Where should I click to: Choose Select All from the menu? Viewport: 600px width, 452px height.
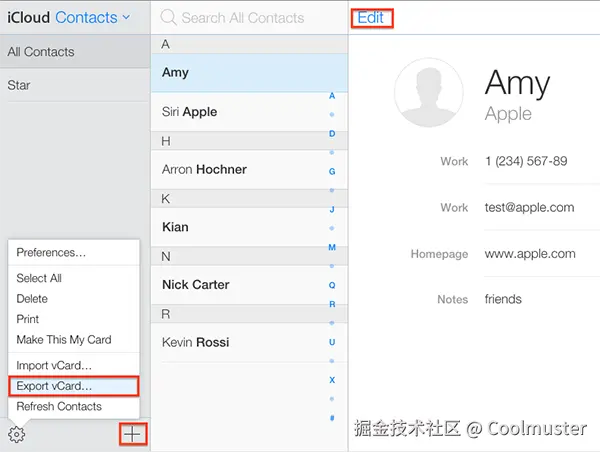tap(74, 278)
